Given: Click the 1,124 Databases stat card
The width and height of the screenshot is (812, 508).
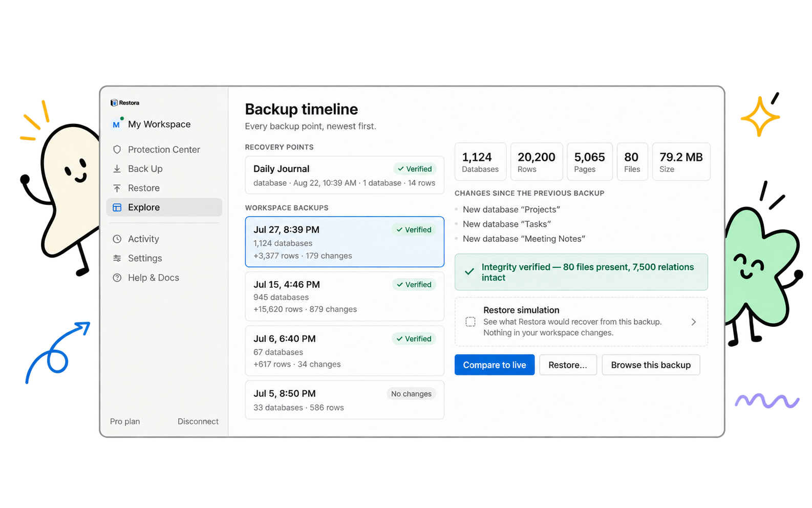Looking at the screenshot, I should pos(480,162).
